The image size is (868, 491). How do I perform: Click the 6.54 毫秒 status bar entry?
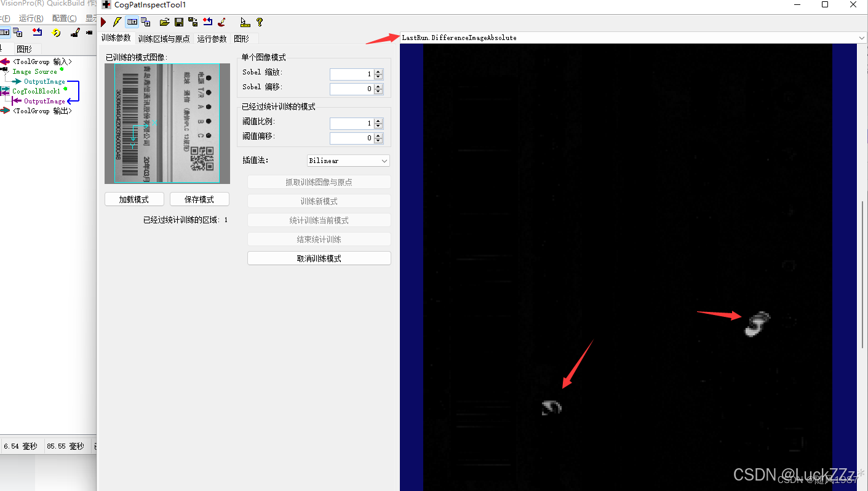click(20, 446)
